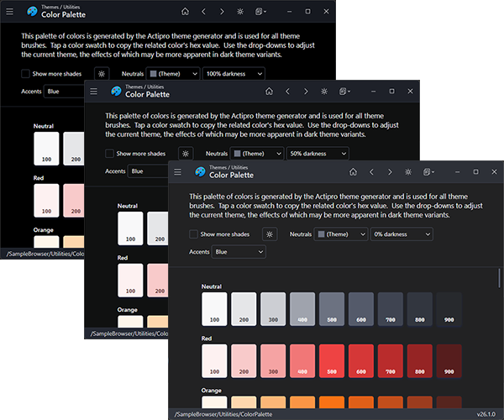Check Show more shades in 100% darkness window
Image resolution: width=504 pixels, height=420 pixels.
click(26, 74)
